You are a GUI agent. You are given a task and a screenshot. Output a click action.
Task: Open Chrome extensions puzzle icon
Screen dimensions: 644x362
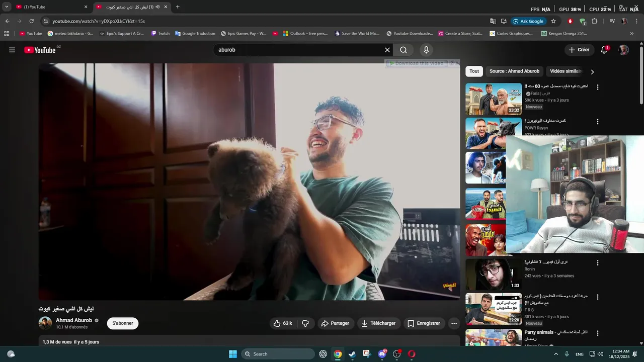[x=595, y=21]
